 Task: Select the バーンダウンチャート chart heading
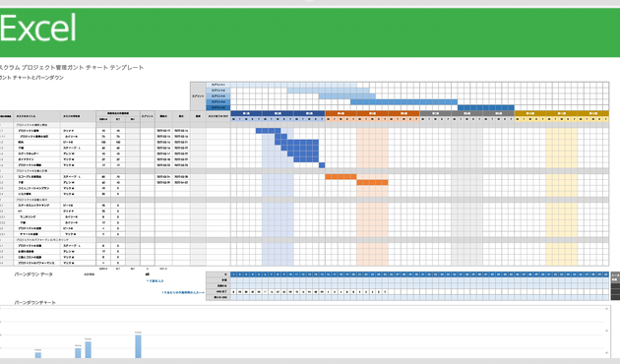point(35,302)
